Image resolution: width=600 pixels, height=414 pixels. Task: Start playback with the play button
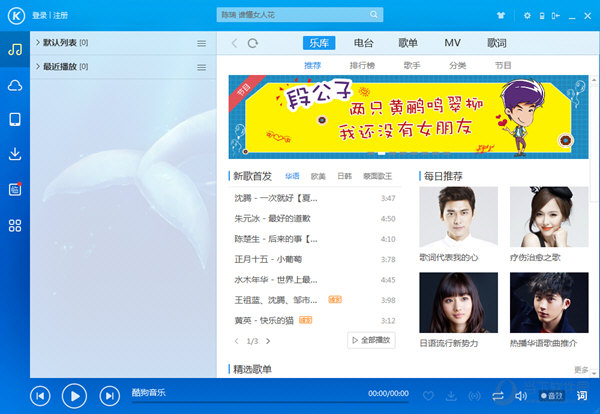74,396
